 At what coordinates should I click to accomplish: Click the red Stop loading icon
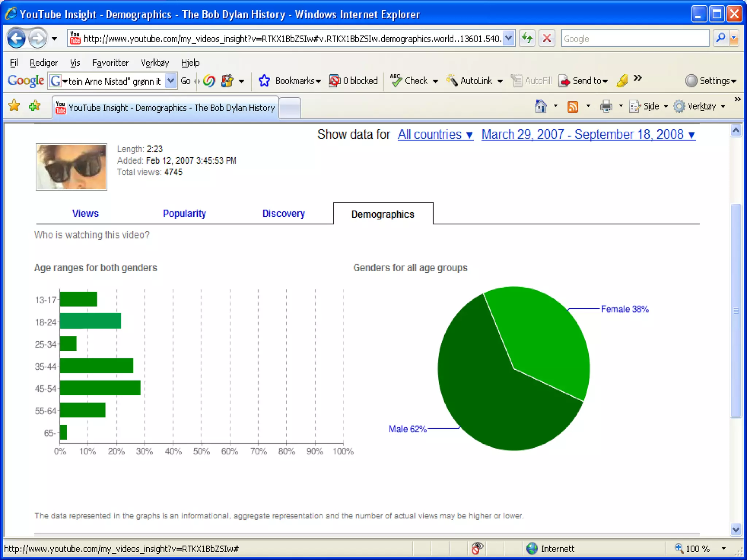546,38
